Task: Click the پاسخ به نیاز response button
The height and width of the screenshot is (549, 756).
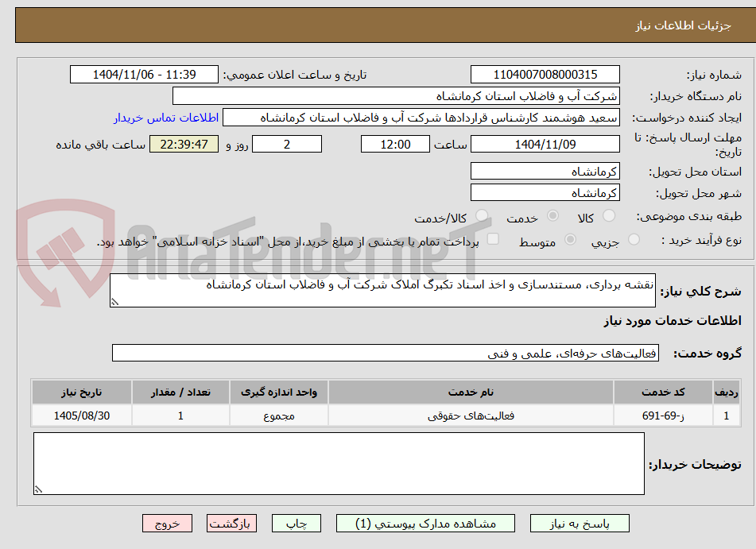Action: pos(585,523)
